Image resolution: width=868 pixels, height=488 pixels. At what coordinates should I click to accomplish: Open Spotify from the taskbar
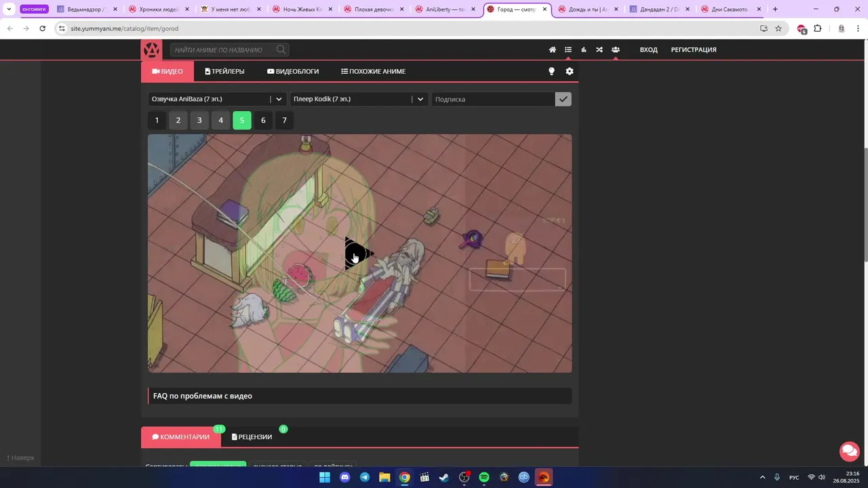tap(484, 477)
